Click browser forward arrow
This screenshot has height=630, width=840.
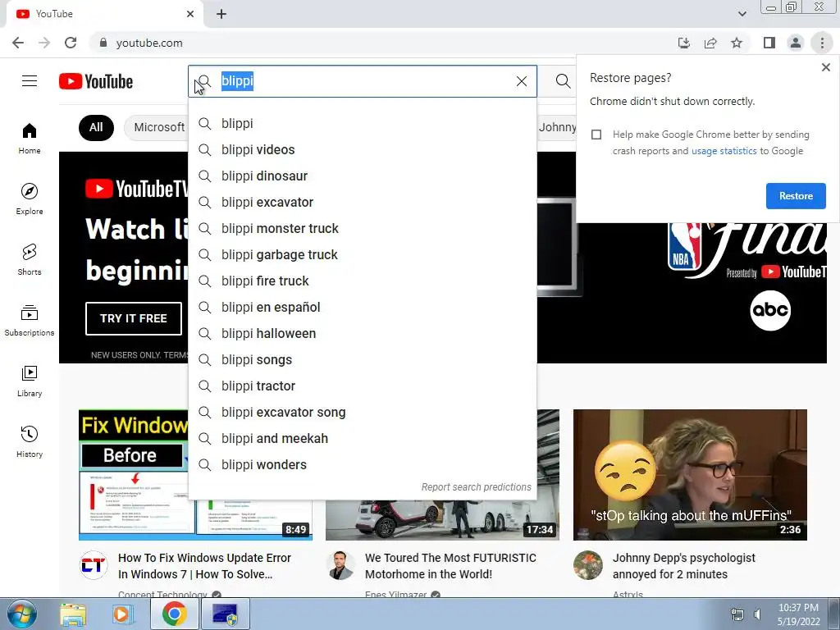click(44, 43)
